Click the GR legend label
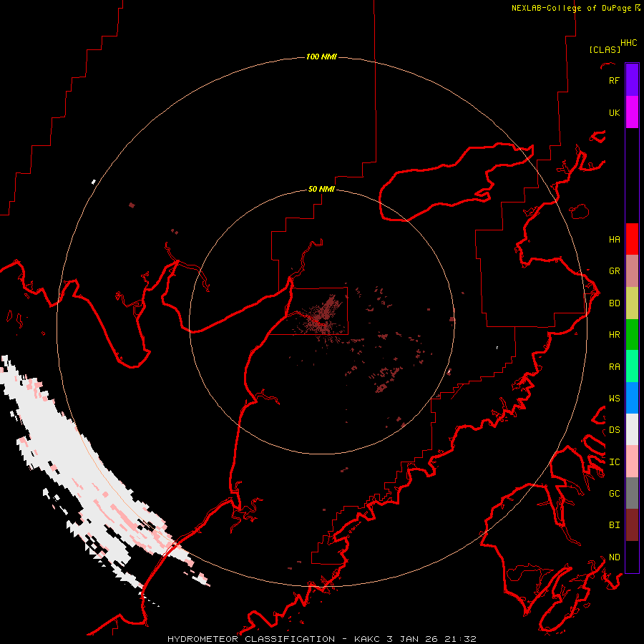This screenshot has height=644, width=644. pos(614,271)
